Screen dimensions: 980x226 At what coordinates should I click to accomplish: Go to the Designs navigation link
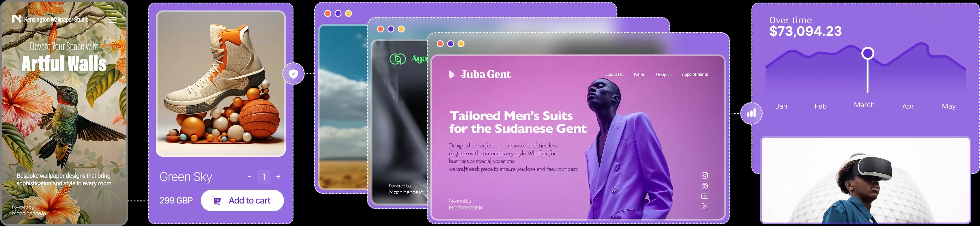(663, 75)
